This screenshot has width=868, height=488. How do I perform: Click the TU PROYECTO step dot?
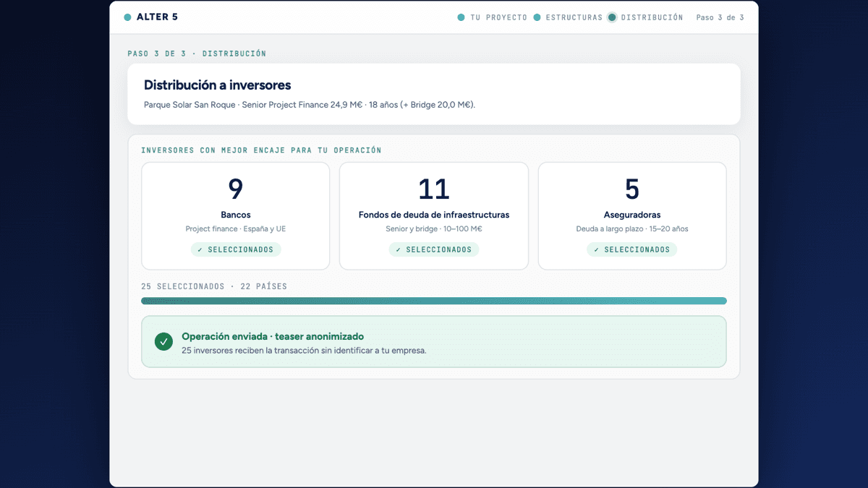click(x=461, y=17)
